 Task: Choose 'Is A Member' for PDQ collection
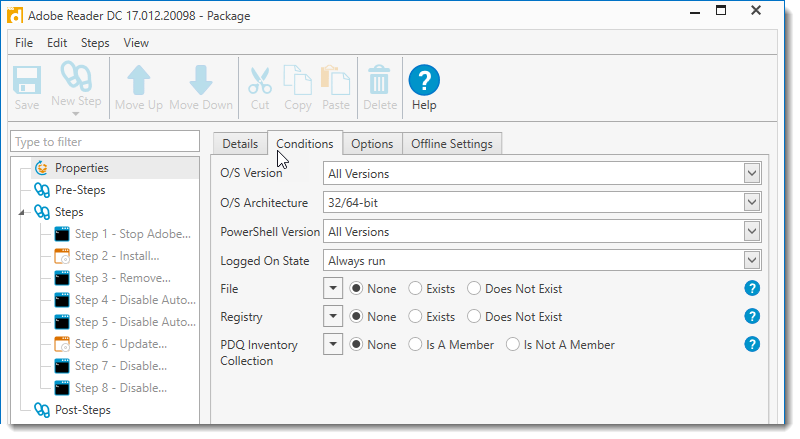coord(416,345)
